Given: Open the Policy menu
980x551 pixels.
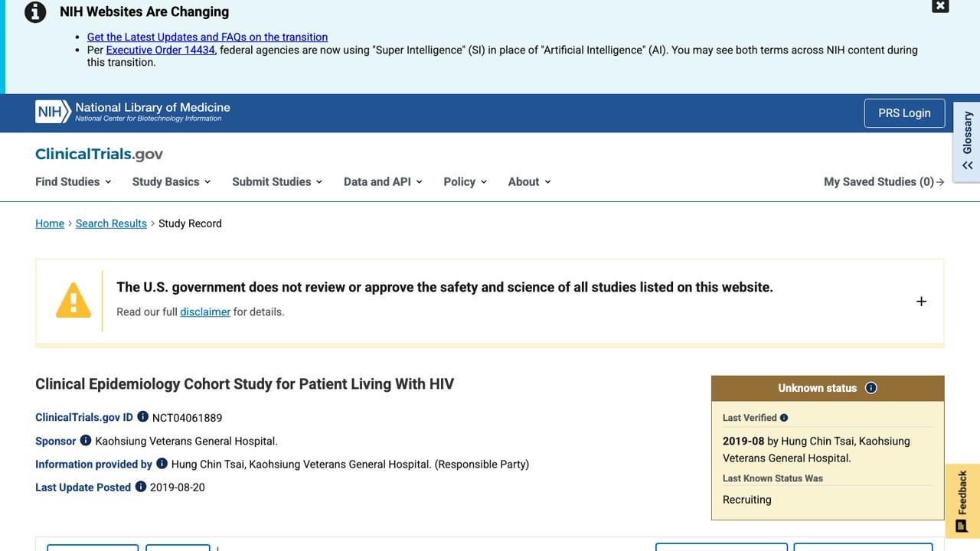Looking at the screenshot, I should pyautogui.click(x=465, y=181).
